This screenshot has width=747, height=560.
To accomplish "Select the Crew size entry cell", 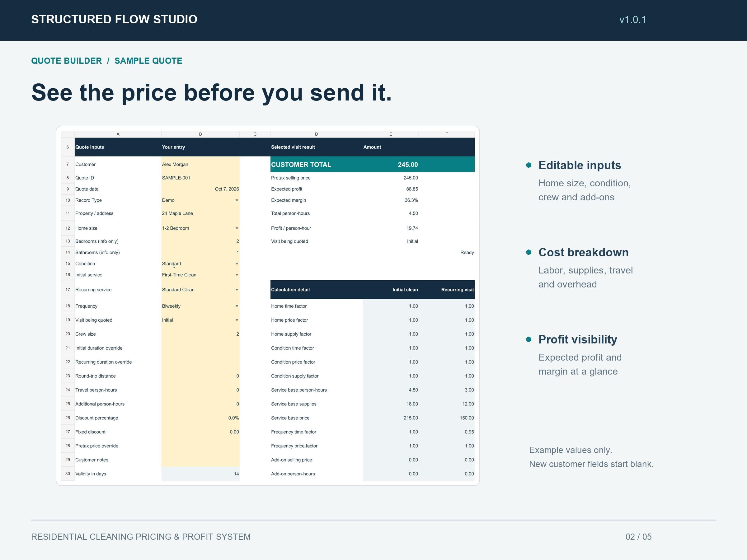I will (x=200, y=334).
